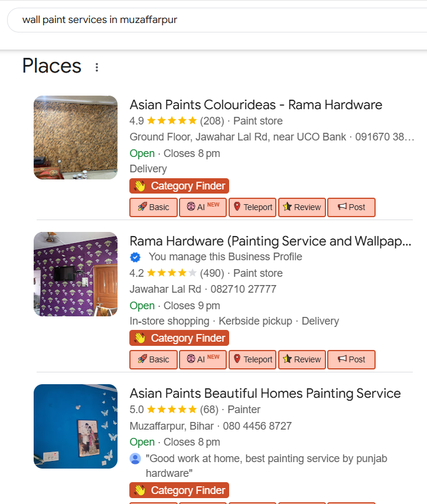Click the blue verified badge on Rama Hardware
The image size is (427, 504).
point(135,257)
